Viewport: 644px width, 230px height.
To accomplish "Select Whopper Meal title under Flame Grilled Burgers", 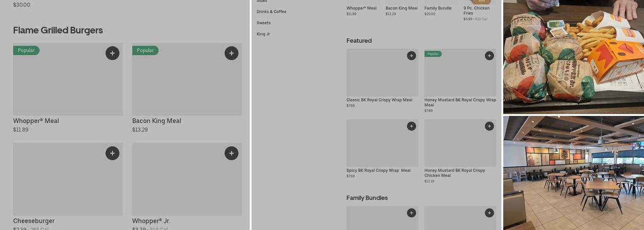I will 36,121.
